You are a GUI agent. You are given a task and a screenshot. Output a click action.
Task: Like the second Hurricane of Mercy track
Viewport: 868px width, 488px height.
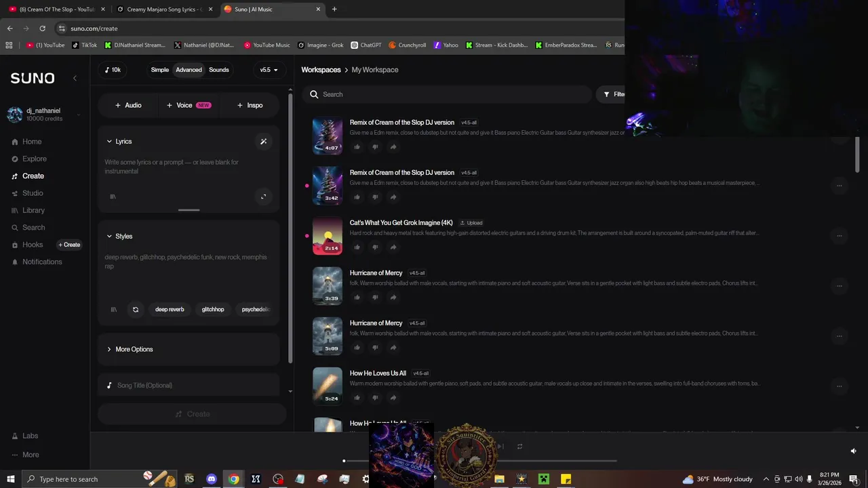tap(357, 348)
